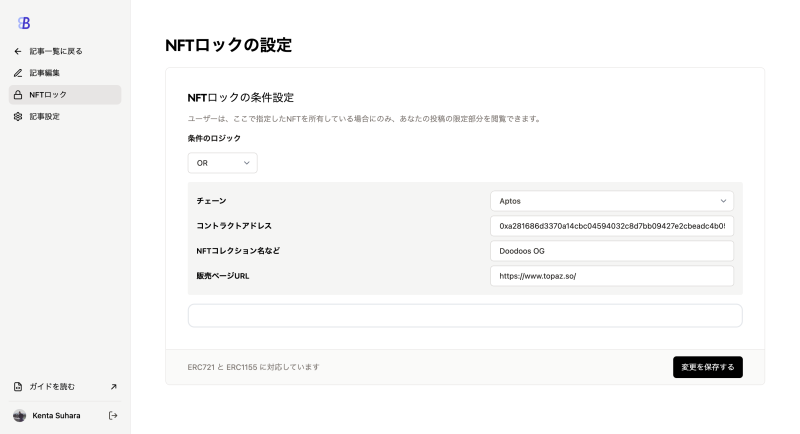Image resolution: width=800 pixels, height=434 pixels.
Task: Click the pencil icon for 記事編集
Action: coord(18,73)
